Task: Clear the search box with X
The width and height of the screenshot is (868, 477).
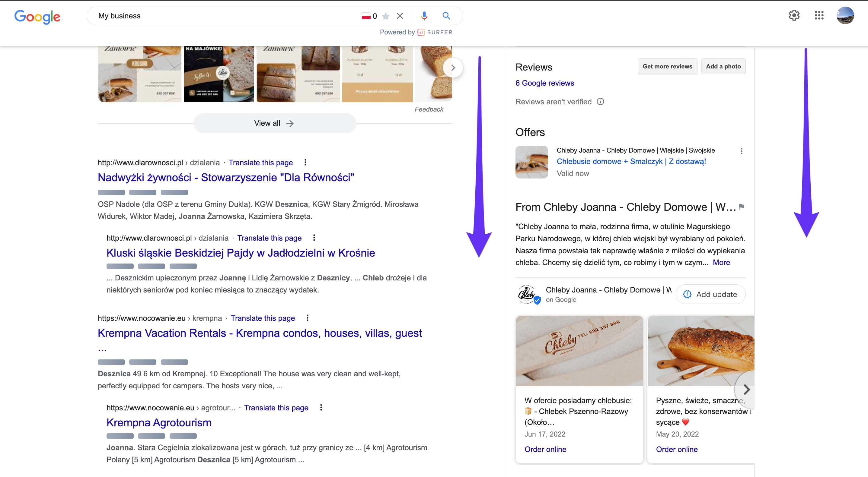Action: (400, 16)
